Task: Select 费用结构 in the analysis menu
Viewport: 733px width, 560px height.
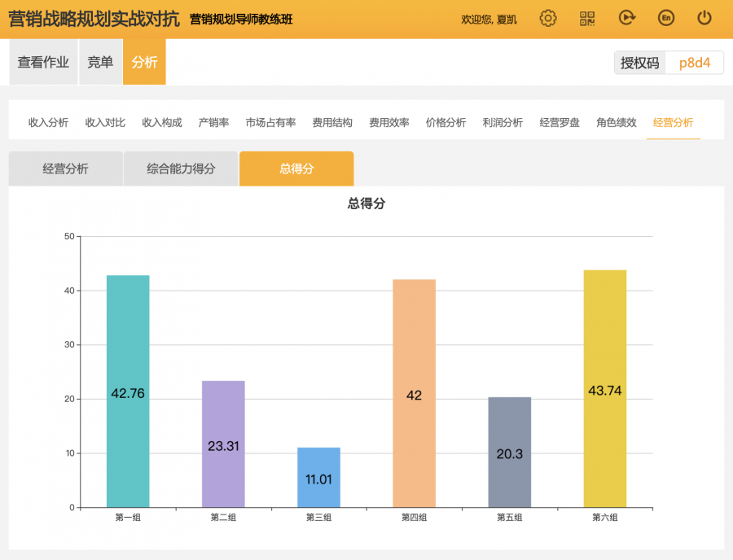Action: 332,123
